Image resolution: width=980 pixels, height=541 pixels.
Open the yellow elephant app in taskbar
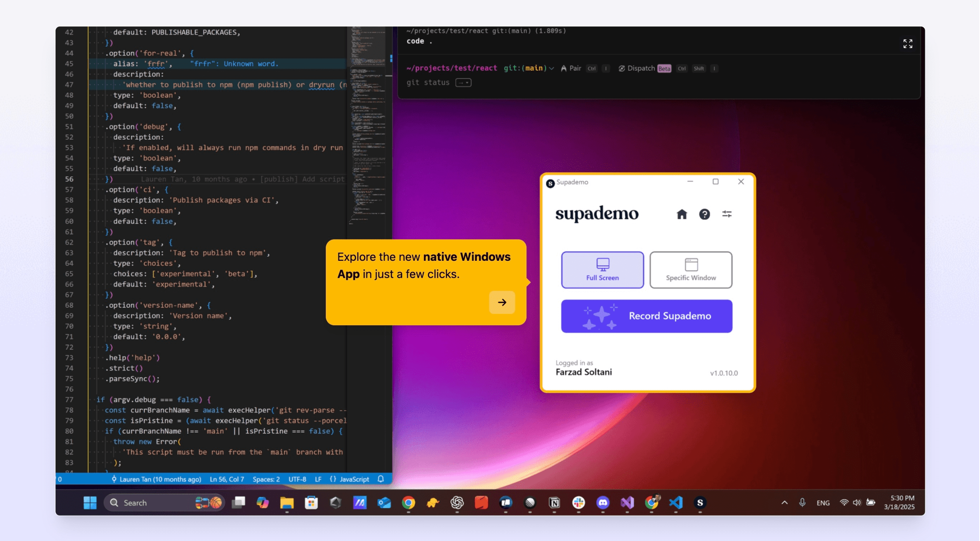pyautogui.click(x=433, y=503)
